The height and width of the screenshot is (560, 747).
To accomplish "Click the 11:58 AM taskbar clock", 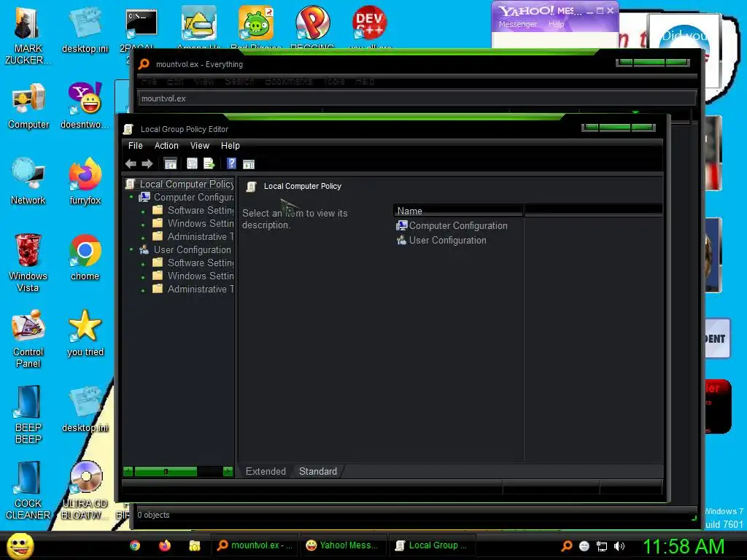I will (x=683, y=546).
